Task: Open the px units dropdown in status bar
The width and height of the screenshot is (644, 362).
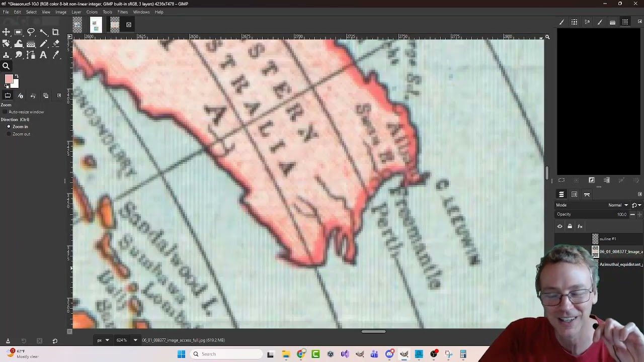Action: [103, 340]
